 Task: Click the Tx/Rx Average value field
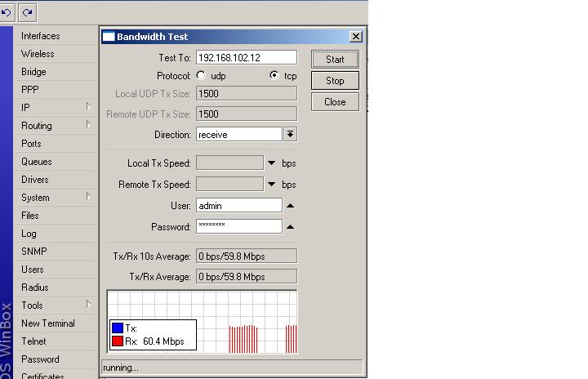[x=247, y=277]
